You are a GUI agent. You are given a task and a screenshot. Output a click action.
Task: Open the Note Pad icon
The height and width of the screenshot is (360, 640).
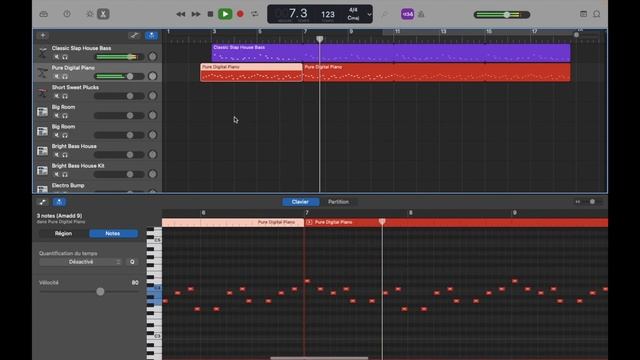[x=584, y=14]
